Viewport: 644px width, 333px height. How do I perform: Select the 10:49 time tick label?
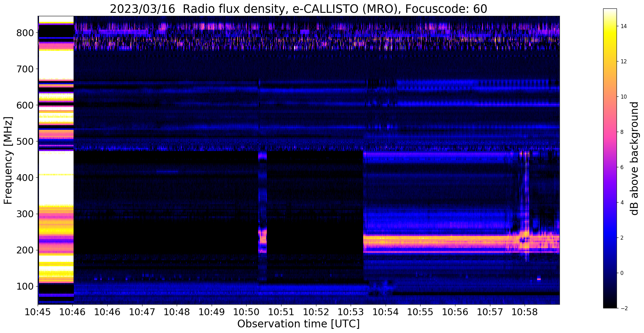pos(212,312)
